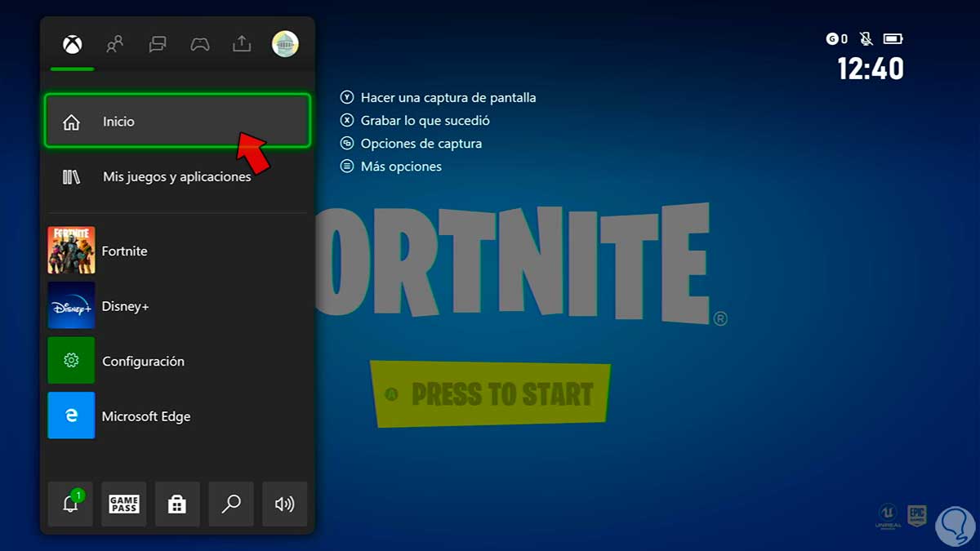The image size is (980, 551).
Task: Click the Disney+ app tile
Action: (x=71, y=306)
